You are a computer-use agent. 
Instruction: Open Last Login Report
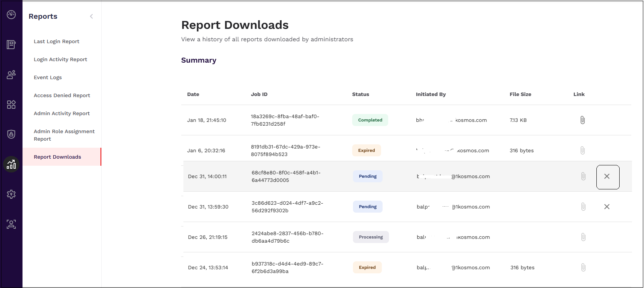tap(57, 41)
